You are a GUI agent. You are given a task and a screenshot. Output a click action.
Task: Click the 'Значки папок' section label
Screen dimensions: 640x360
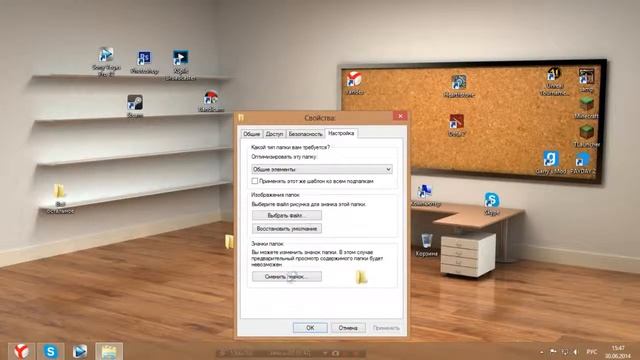click(267, 243)
